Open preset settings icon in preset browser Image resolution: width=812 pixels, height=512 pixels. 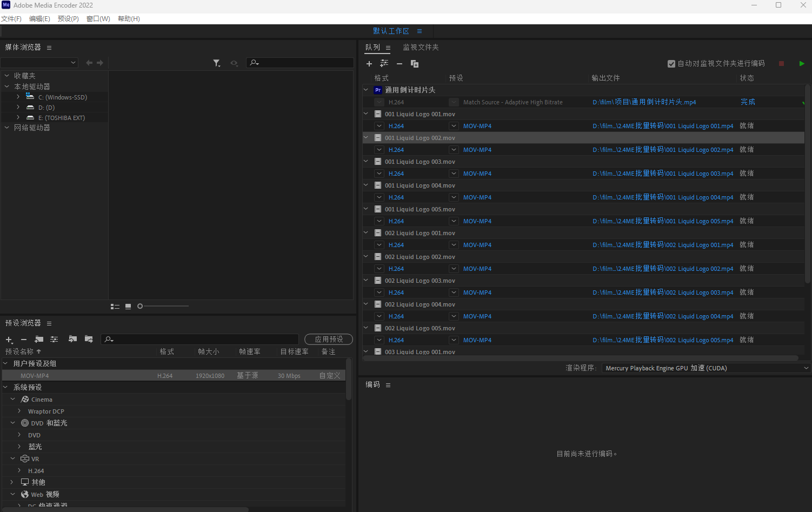pyautogui.click(x=54, y=339)
